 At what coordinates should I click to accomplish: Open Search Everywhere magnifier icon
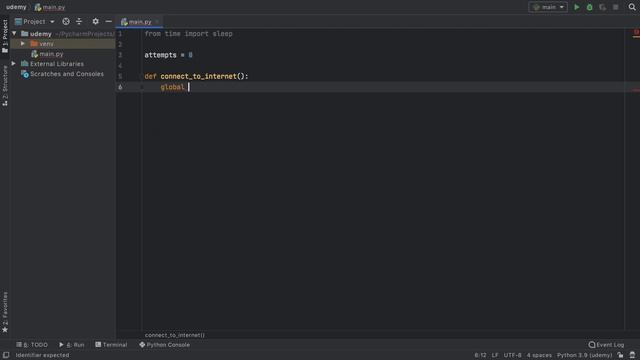(632, 7)
